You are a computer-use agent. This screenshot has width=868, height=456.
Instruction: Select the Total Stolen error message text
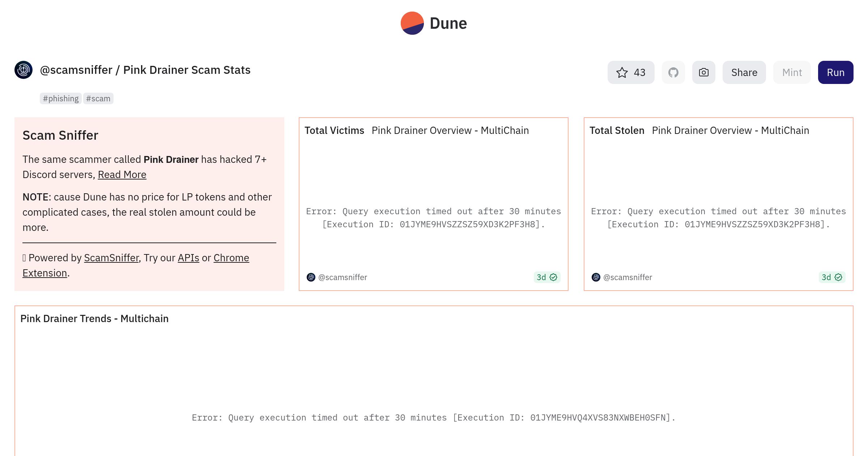coord(718,218)
